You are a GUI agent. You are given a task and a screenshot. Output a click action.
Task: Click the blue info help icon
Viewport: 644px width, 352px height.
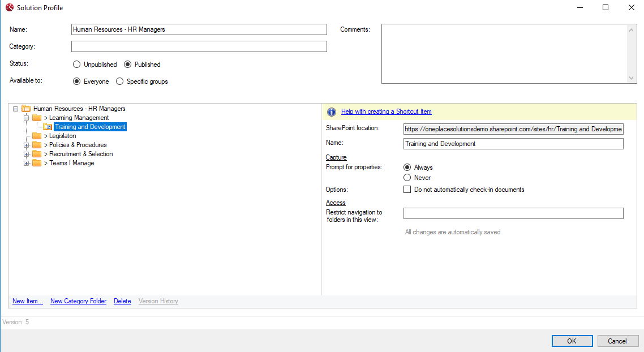tap(332, 112)
